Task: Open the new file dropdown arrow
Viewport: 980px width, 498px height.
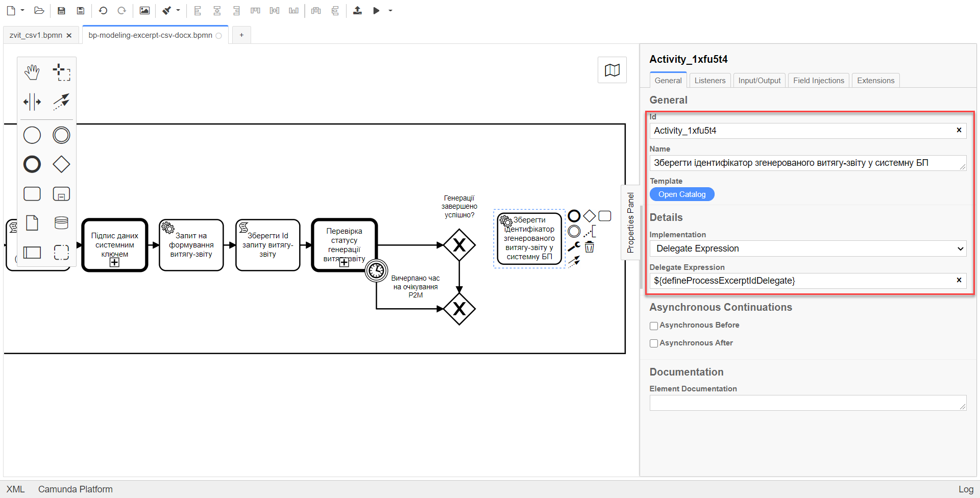Action: click(x=22, y=10)
